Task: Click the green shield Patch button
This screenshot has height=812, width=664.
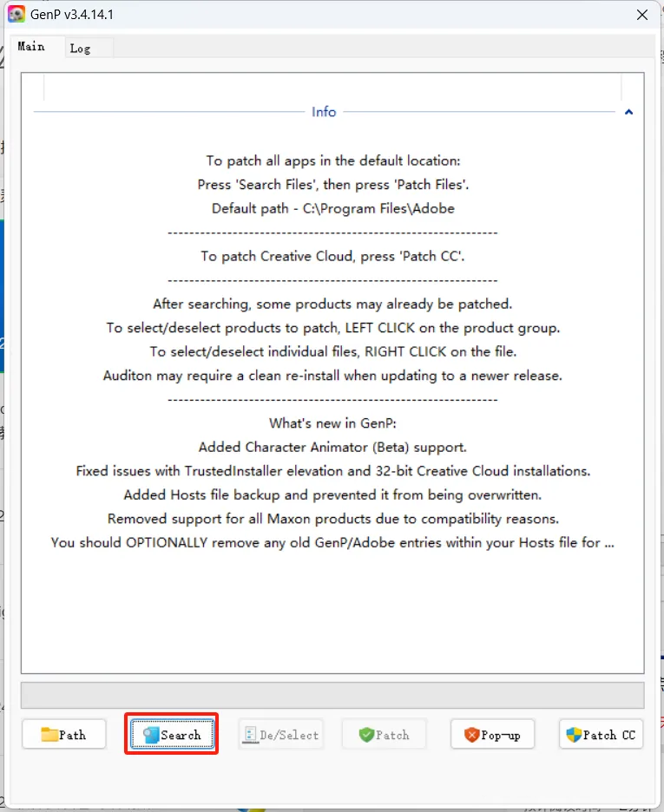Action: 385,734
